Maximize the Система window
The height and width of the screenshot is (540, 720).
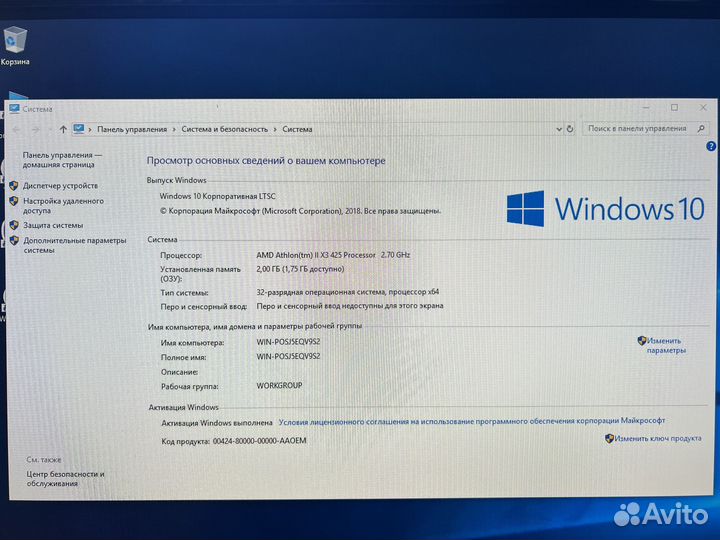click(674, 107)
